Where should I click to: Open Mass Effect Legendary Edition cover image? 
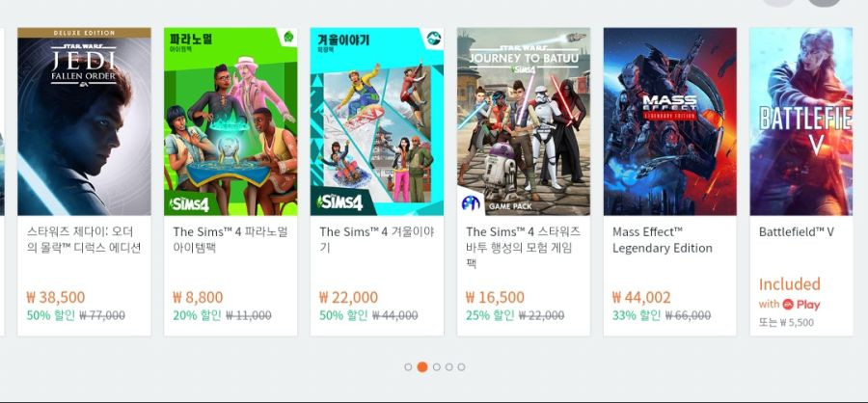670,121
